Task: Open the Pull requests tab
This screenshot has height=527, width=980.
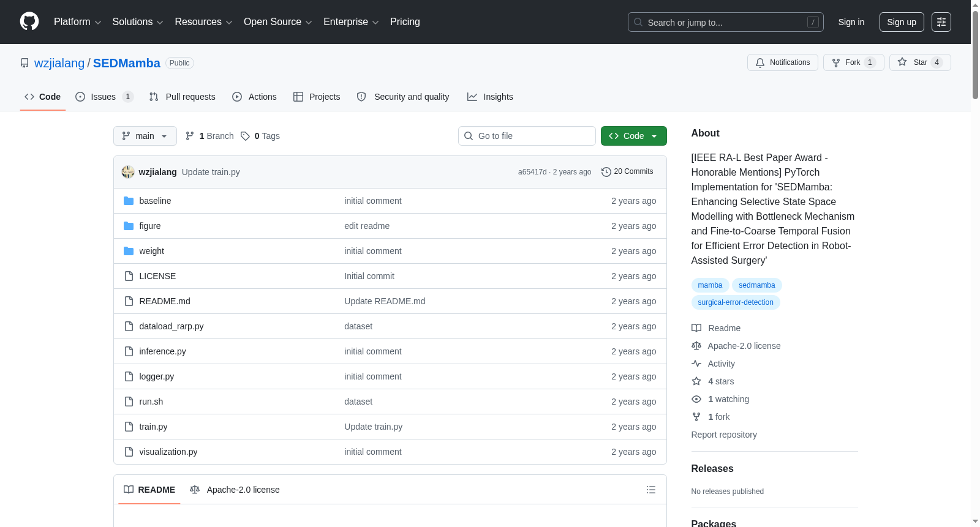Action: [x=183, y=97]
